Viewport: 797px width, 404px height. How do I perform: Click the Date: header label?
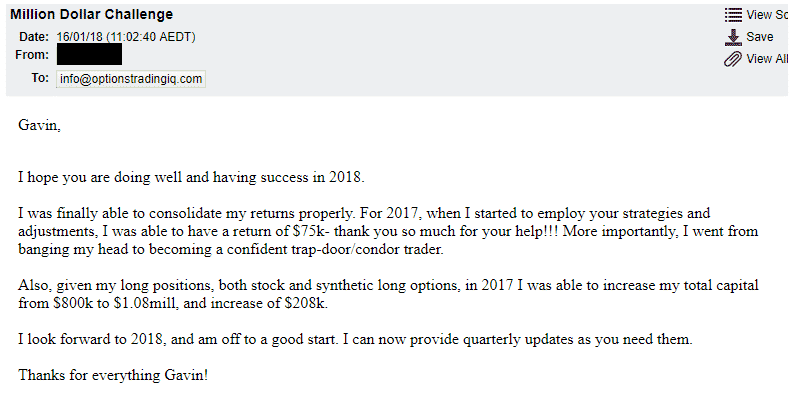point(34,37)
